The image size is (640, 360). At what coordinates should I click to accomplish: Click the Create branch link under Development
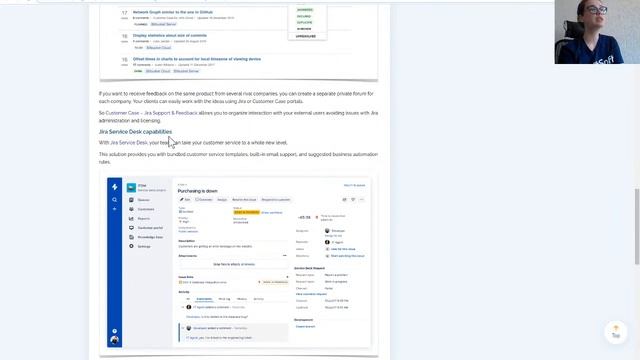coord(305,327)
